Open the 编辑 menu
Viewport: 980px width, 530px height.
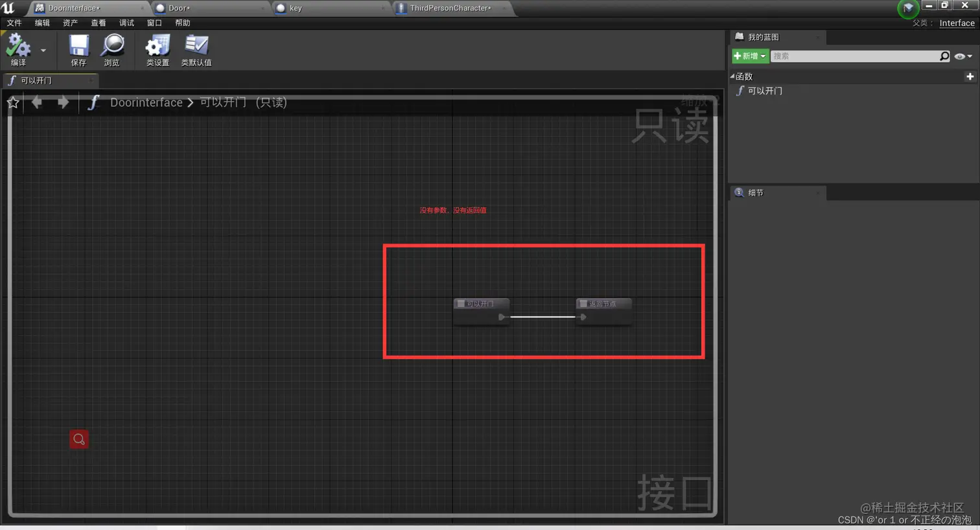point(42,23)
